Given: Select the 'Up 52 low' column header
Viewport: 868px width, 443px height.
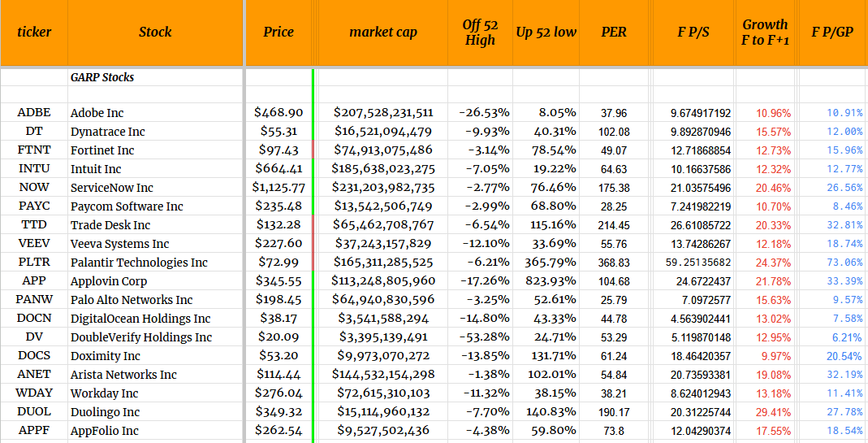Looking at the screenshot, I should pyautogui.click(x=546, y=33).
